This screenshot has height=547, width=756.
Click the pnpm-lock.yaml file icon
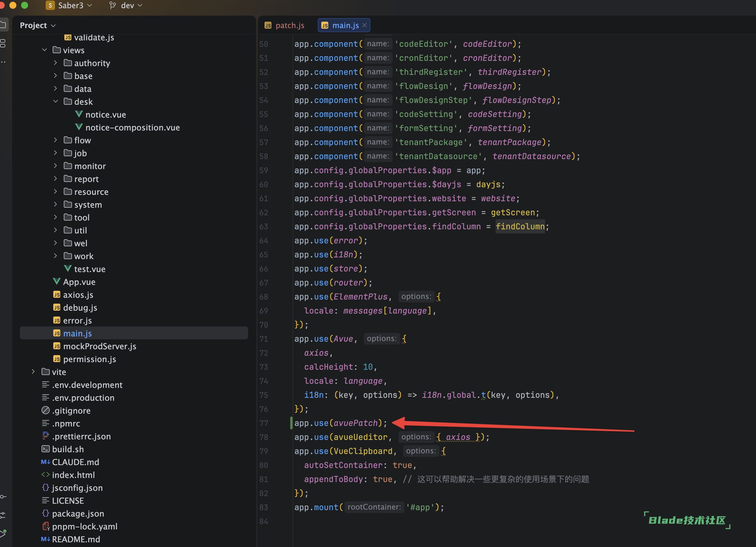46,526
